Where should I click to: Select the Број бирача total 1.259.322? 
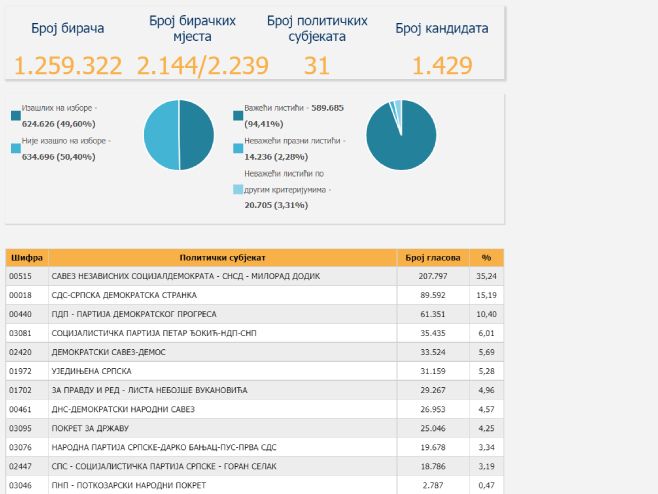67,66
